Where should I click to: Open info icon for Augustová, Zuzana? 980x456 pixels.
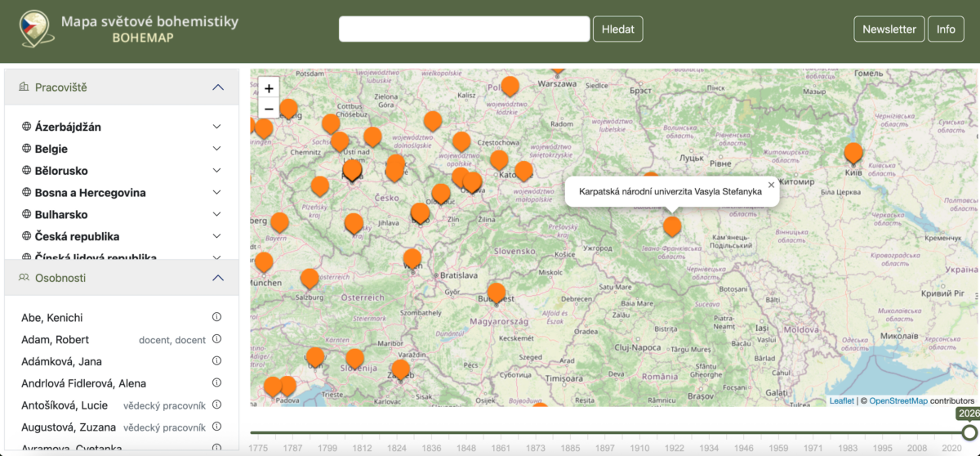click(217, 427)
